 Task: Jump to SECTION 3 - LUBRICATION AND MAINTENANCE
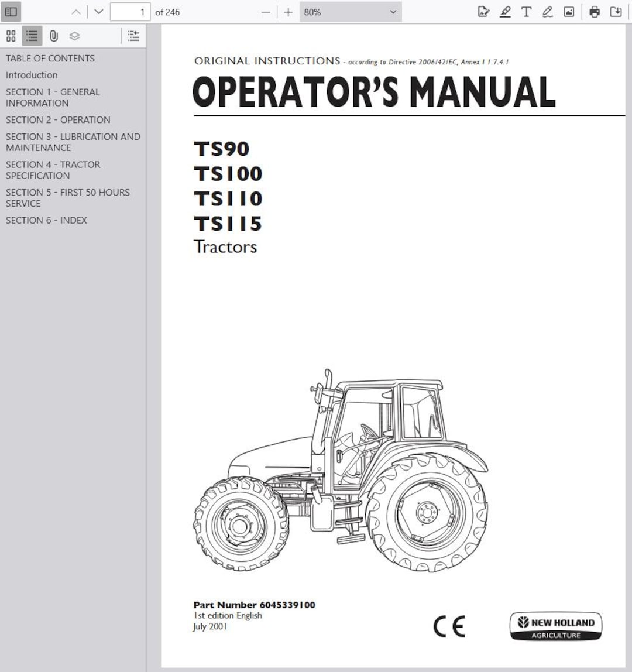click(x=73, y=142)
